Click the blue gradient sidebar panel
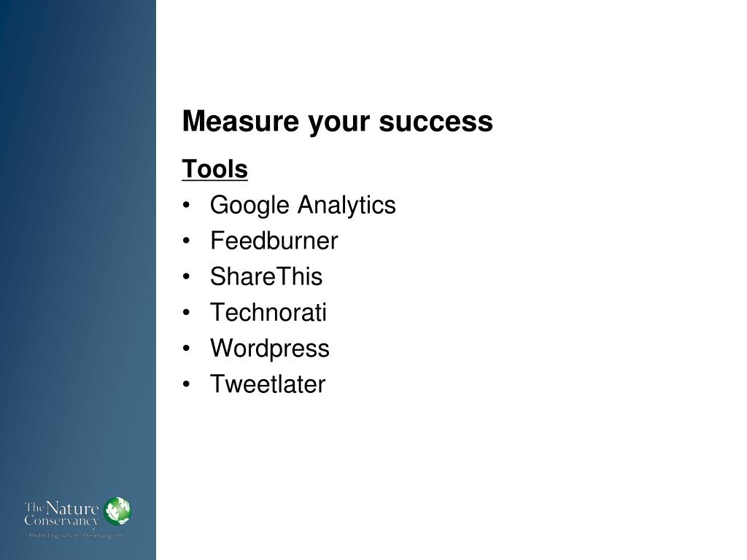 tap(77, 280)
